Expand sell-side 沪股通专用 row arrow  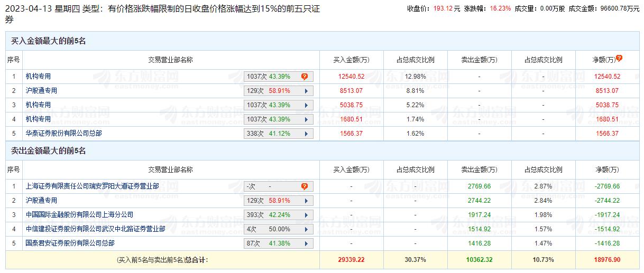click(306, 201)
